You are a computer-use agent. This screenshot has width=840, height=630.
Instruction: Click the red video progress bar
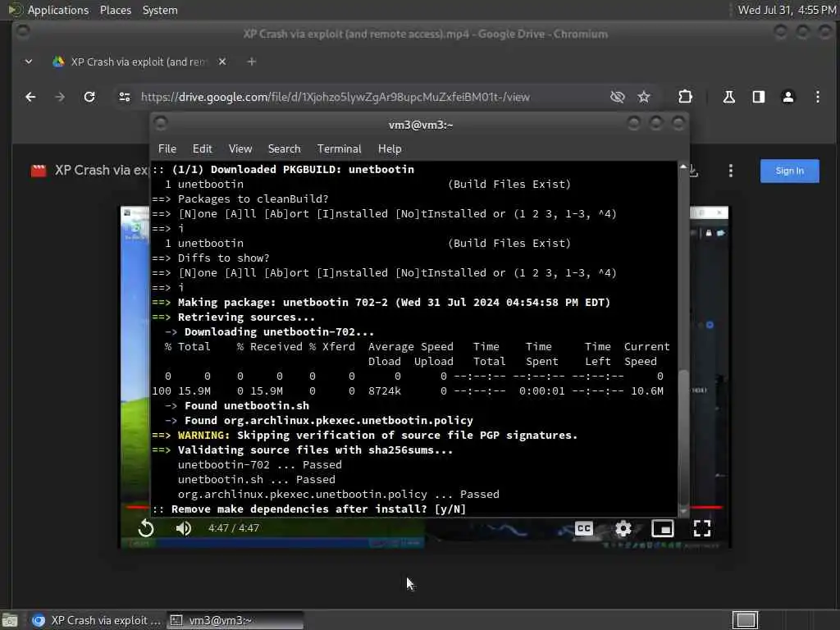pos(706,507)
